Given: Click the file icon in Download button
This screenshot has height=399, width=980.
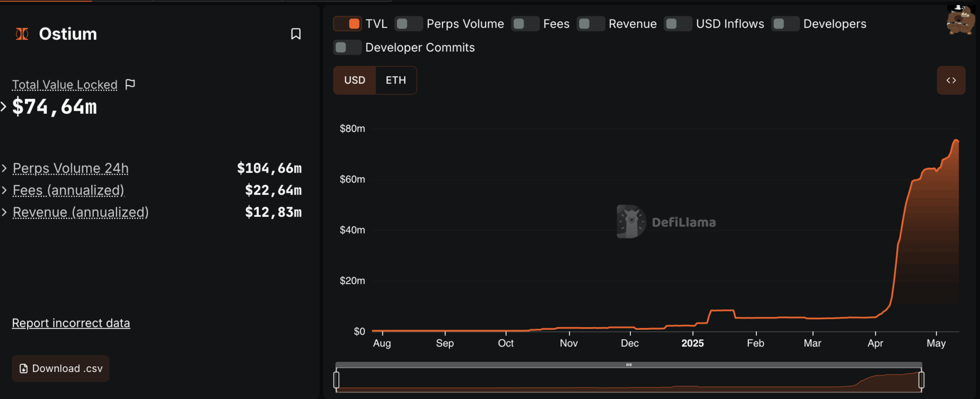Looking at the screenshot, I should point(23,368).
